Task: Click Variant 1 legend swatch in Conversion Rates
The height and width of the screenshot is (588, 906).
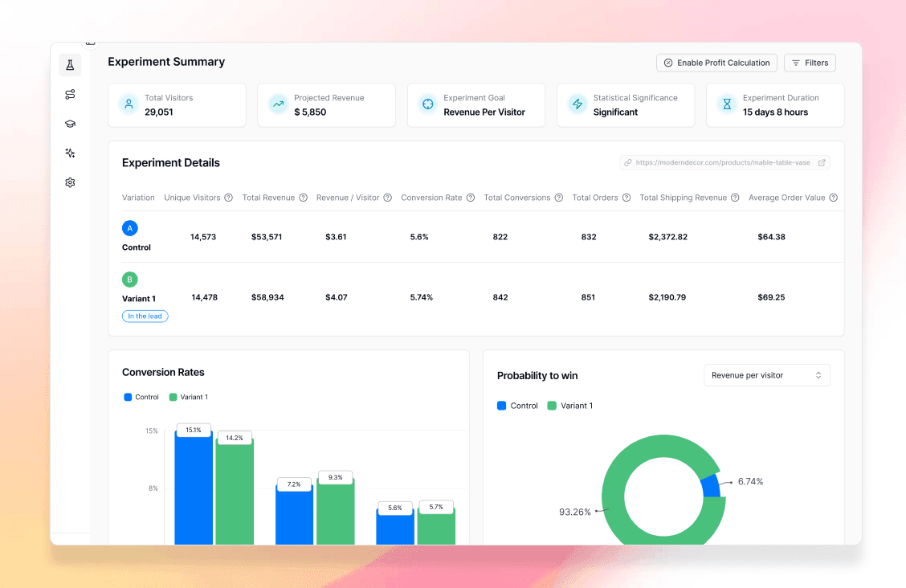Action: click(173, 398)
